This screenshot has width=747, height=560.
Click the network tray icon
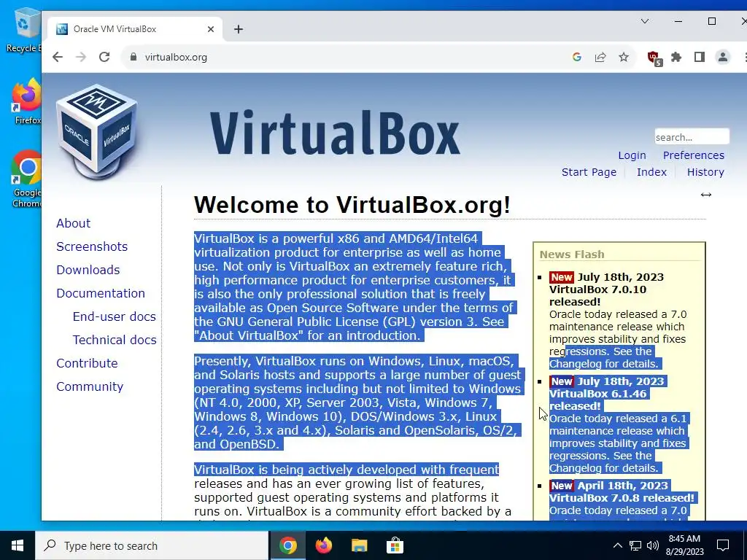[635, 545]
